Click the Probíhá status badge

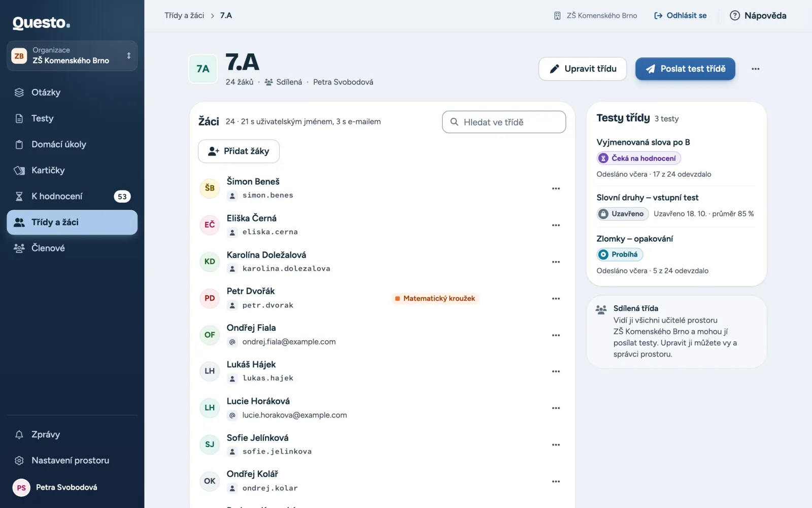619,255
